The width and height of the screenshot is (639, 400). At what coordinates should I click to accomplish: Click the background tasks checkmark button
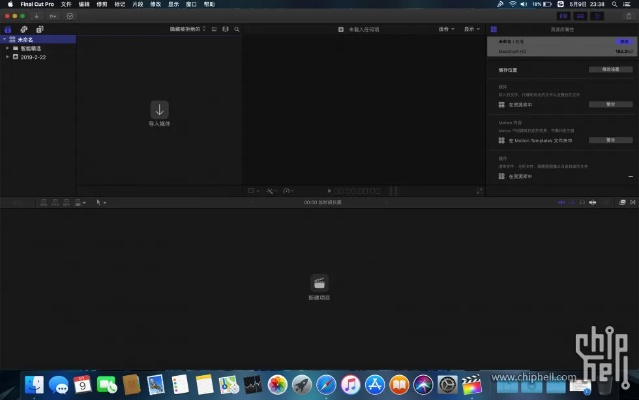point(69,16)
